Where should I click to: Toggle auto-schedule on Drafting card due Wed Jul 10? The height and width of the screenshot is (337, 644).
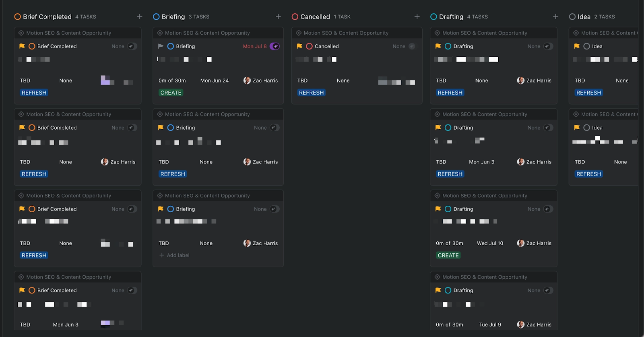pyautogui.click(x=548, y=209)
